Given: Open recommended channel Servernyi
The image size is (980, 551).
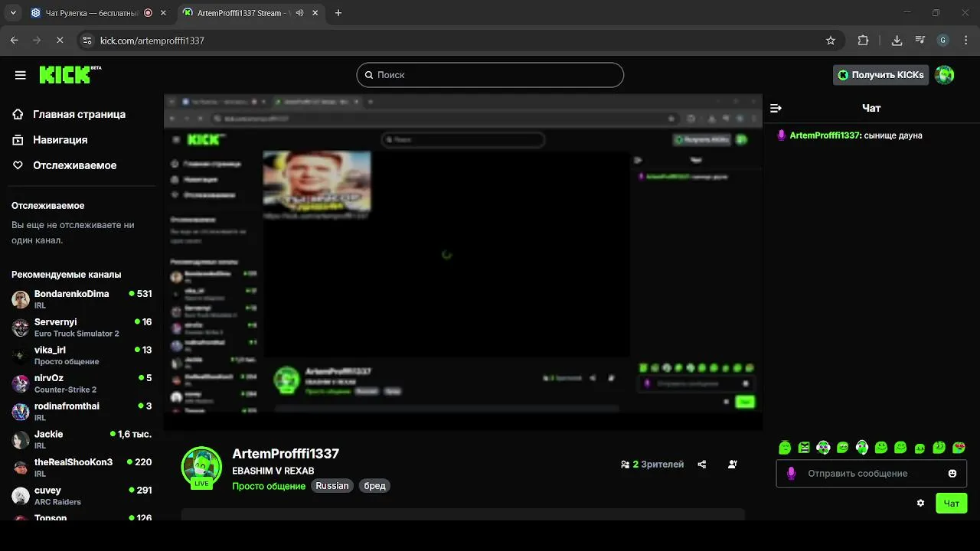Looking at the screenshot, I should [x=81, y=328].
